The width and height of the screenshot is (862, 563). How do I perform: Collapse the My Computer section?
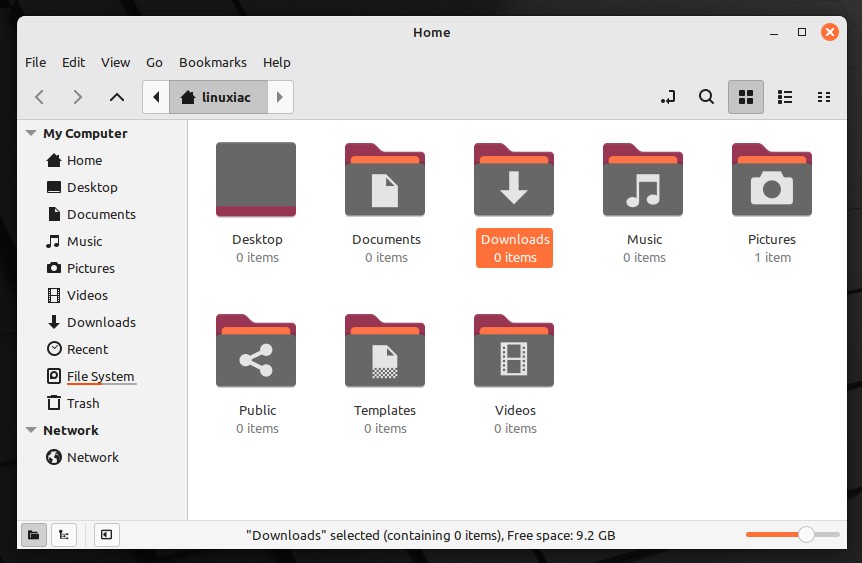pos(31,134)
